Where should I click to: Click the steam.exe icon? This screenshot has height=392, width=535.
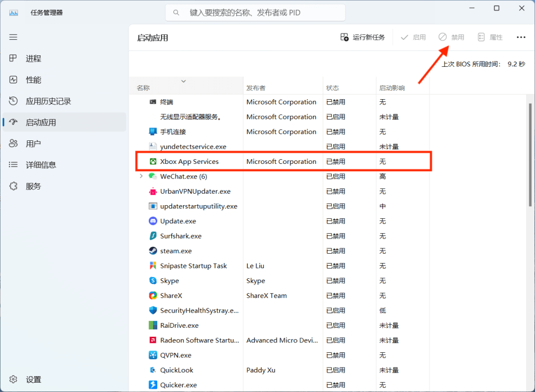click(153, 251)
